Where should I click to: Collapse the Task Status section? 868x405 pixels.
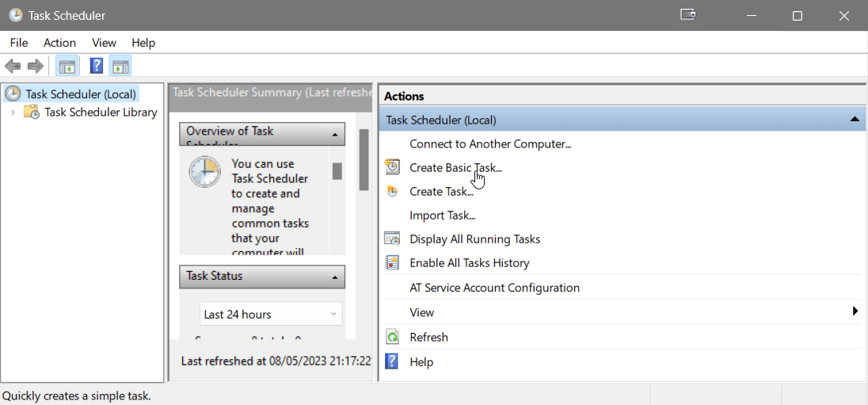[334, 277]
